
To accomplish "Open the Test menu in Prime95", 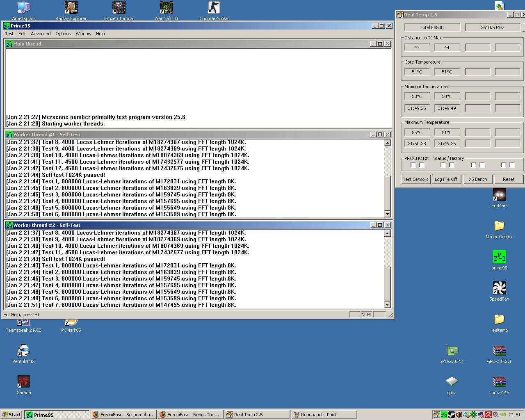I will 9,34.
